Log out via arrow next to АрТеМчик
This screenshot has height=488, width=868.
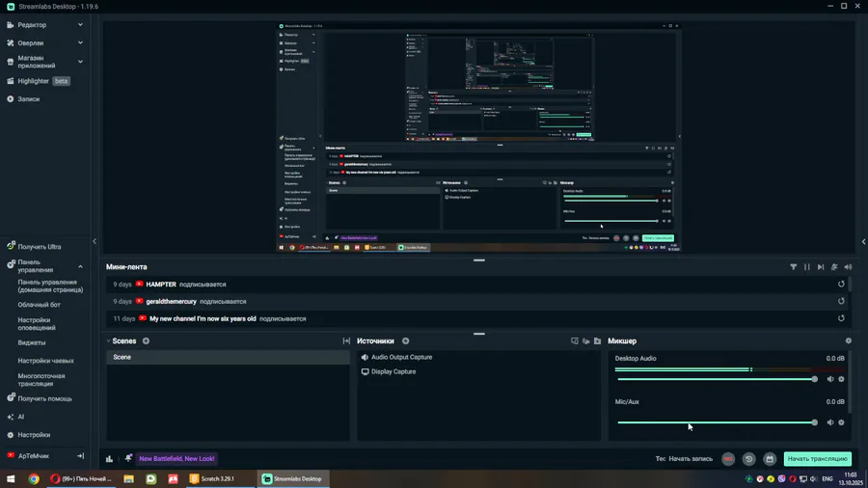80,456
